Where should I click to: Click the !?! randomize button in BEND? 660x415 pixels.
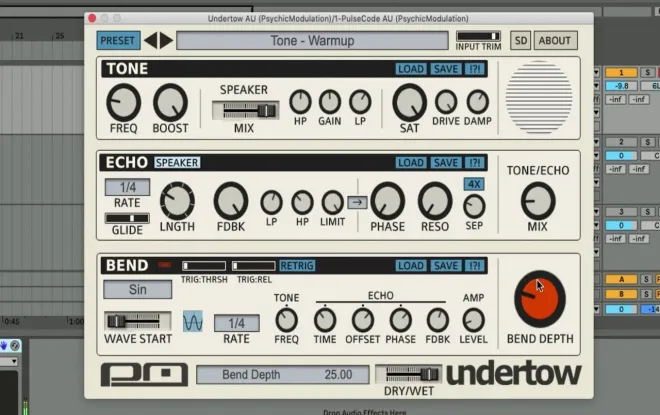pyautogui.click(x=475, y=266)
